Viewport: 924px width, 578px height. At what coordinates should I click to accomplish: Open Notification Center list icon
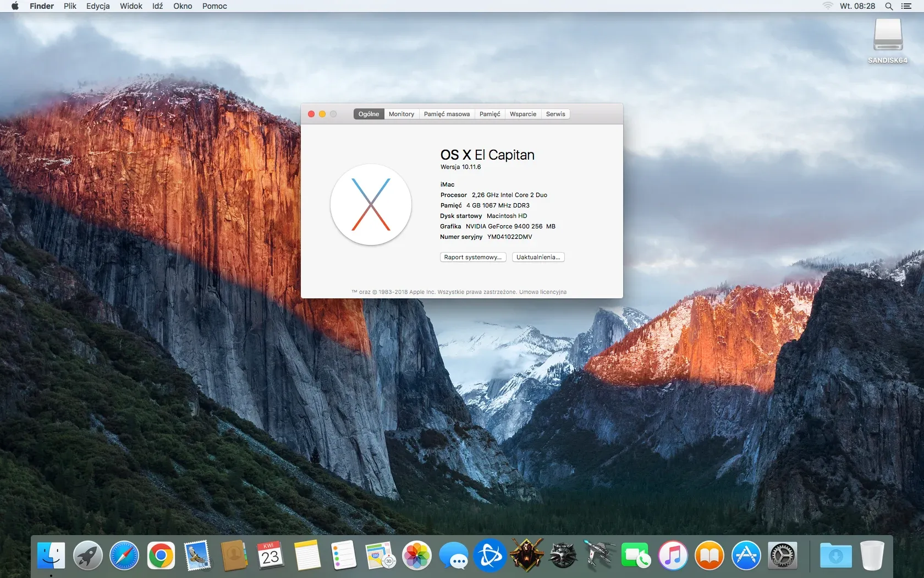(906, 6)
